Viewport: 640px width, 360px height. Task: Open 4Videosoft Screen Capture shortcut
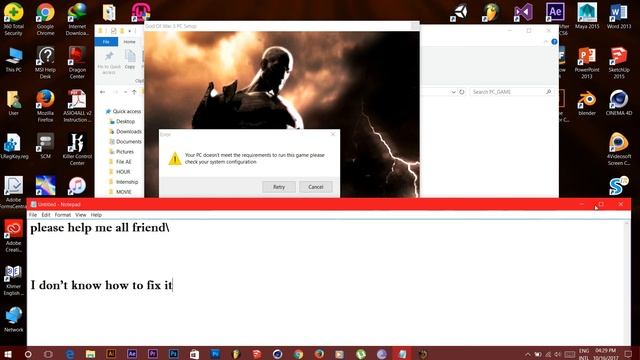point(619,149)
